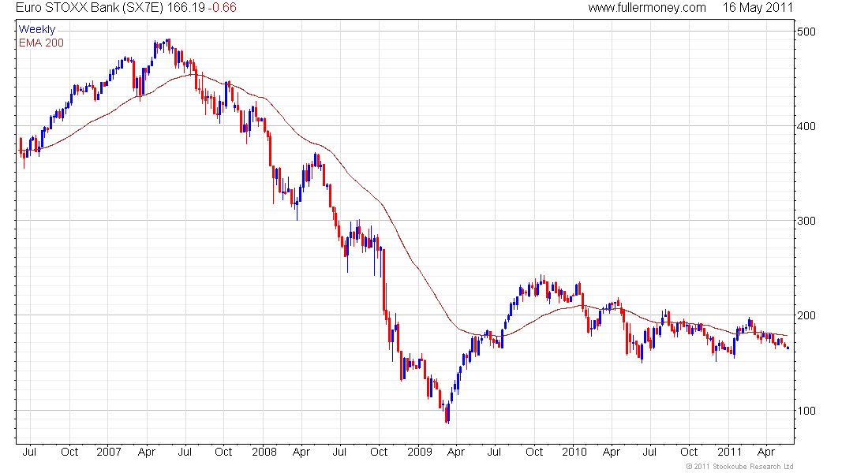Click the Stockcube Research Ltd copyright text

coord(739,467)
